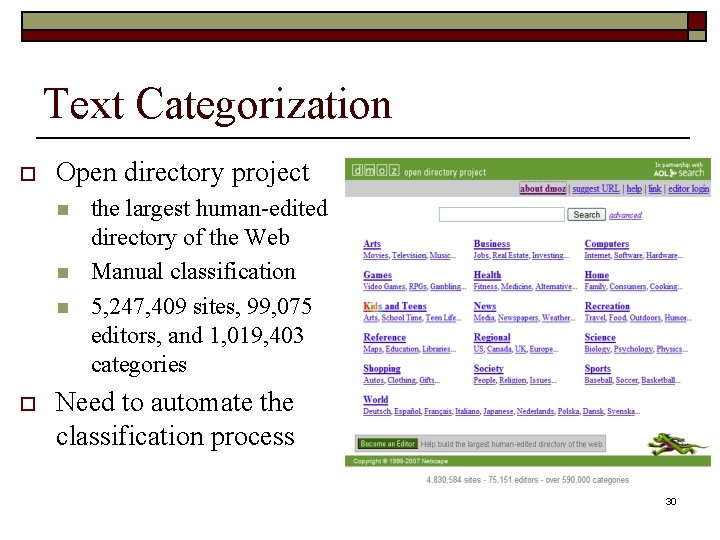
Task: Click the green lizard mascot image
Action: pyautogui.click(x=678, y=444)
